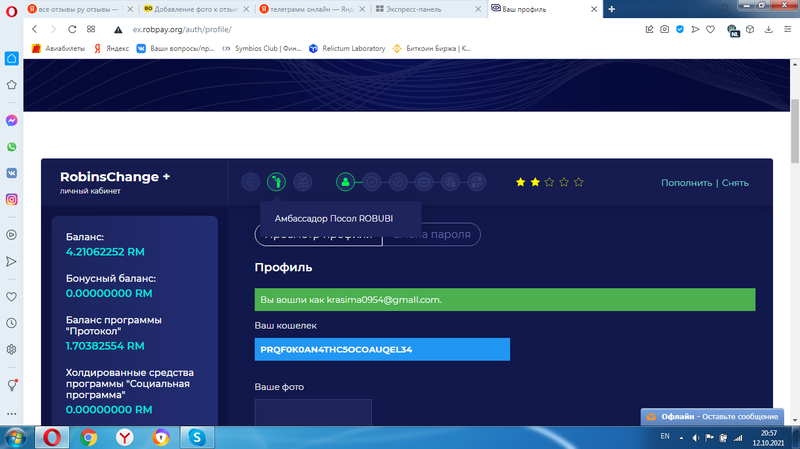Open Instagram in Opera sidebar
Screen dimensions: 800x449
point(12,199)
